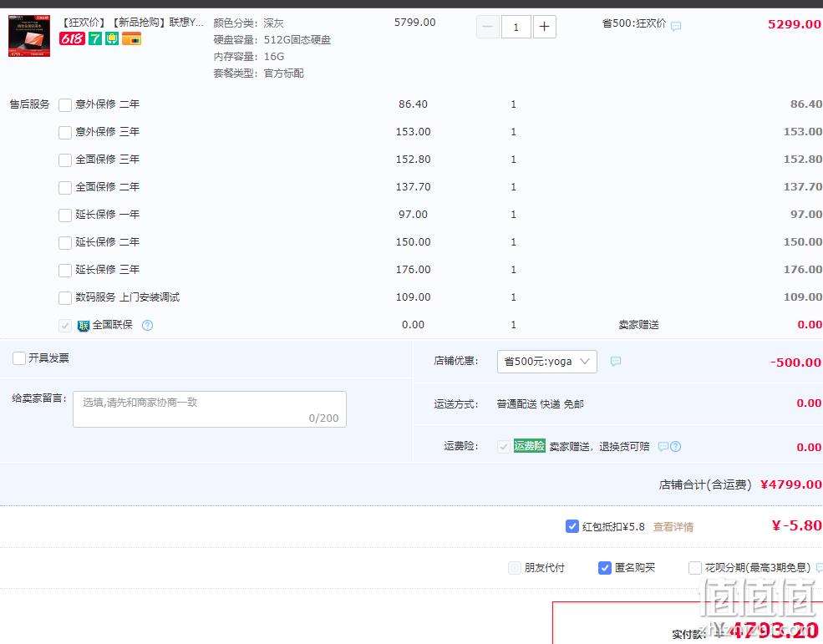Click 卖家赠送 in the 全国联保 row
The image size is (823, 644).
(x=639, y=325)
